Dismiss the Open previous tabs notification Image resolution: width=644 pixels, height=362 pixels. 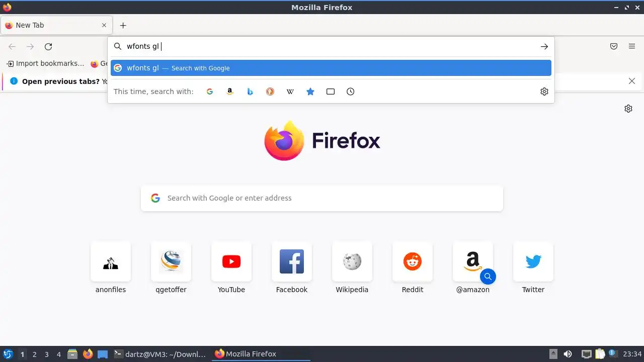[x=632, y=81]
